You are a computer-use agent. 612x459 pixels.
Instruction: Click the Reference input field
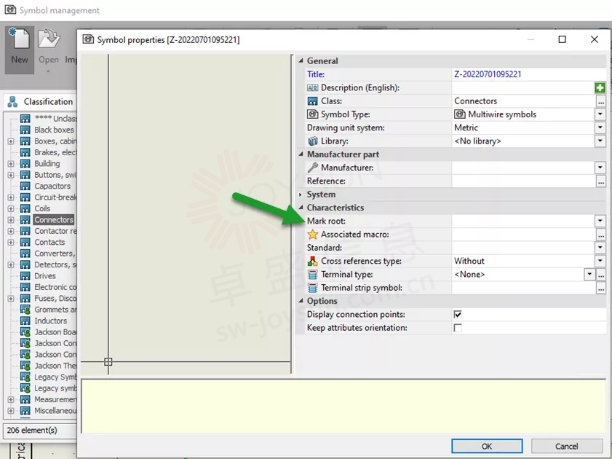(x=524, y=181)
